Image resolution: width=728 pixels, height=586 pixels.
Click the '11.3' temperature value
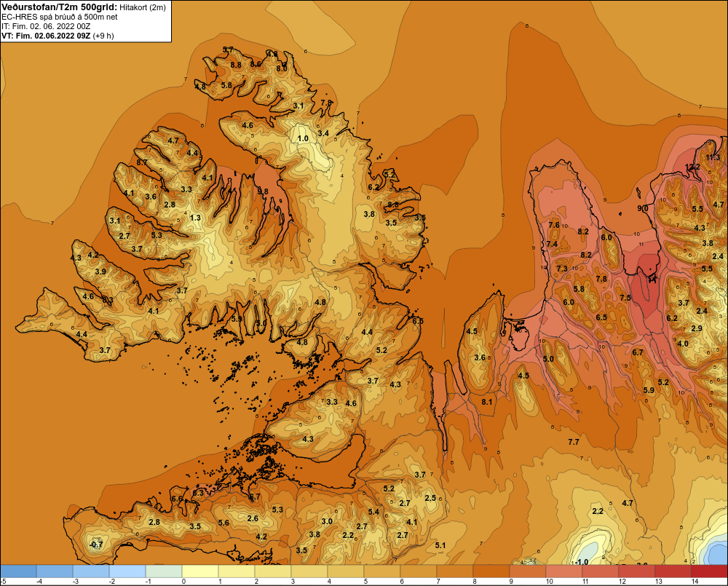click(713, 157)
